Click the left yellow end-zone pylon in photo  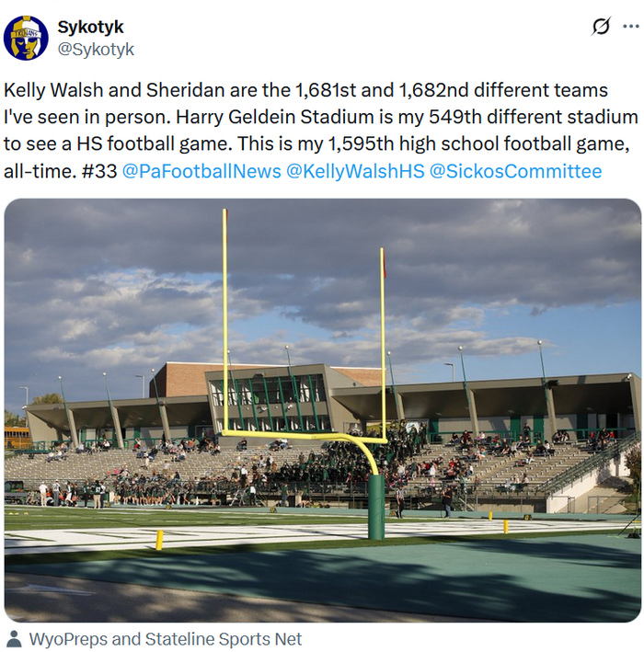click(159, 540)
